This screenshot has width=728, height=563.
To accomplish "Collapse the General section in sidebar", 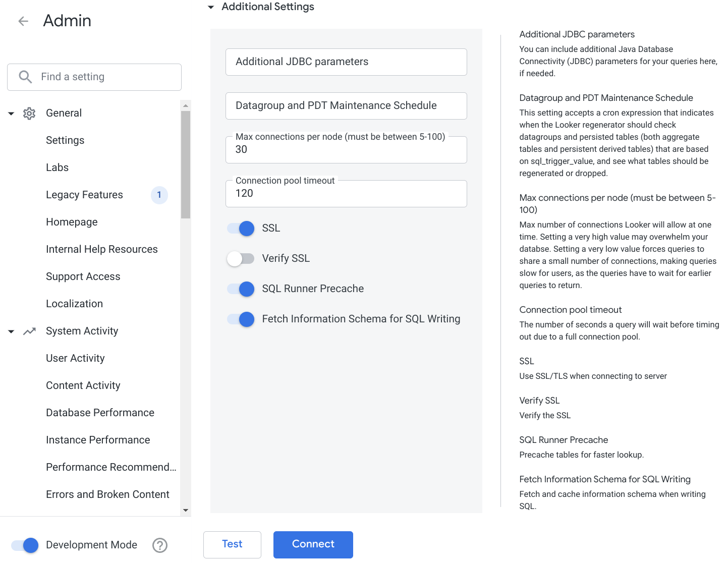I will [11, 113].
